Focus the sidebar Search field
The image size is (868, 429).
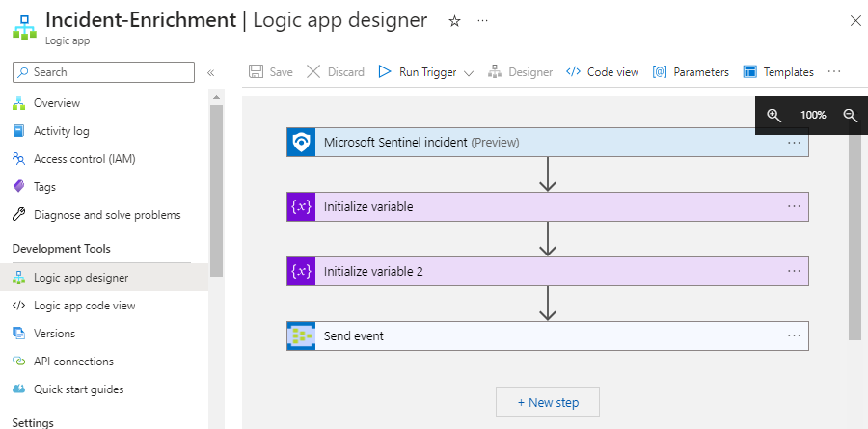coord(103,72)
